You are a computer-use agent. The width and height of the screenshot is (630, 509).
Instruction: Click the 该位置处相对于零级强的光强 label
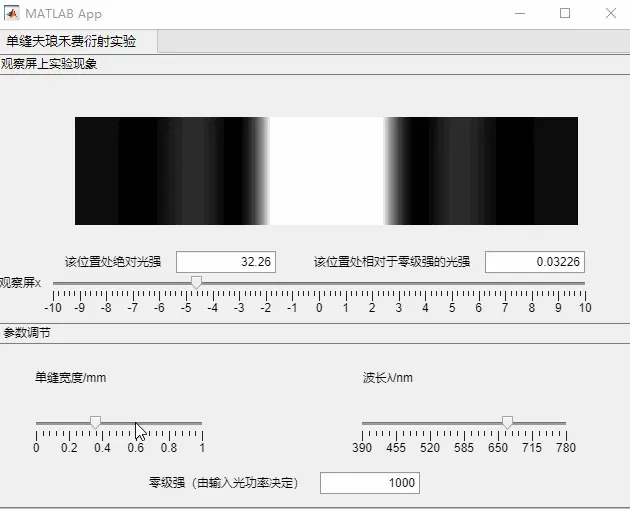tap(392, 262)
